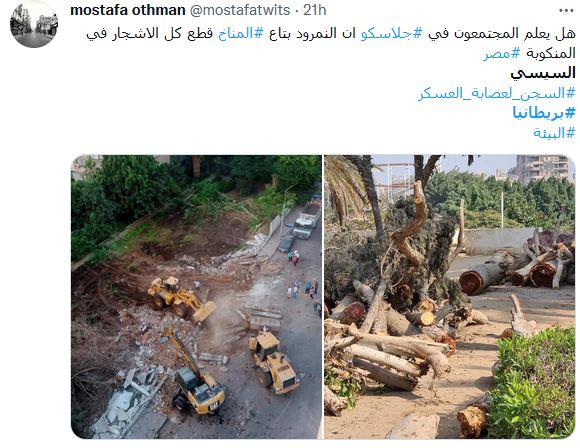Open the #مصر hashtag
Viewport: 580px width, 448px height.
(502, 54)
